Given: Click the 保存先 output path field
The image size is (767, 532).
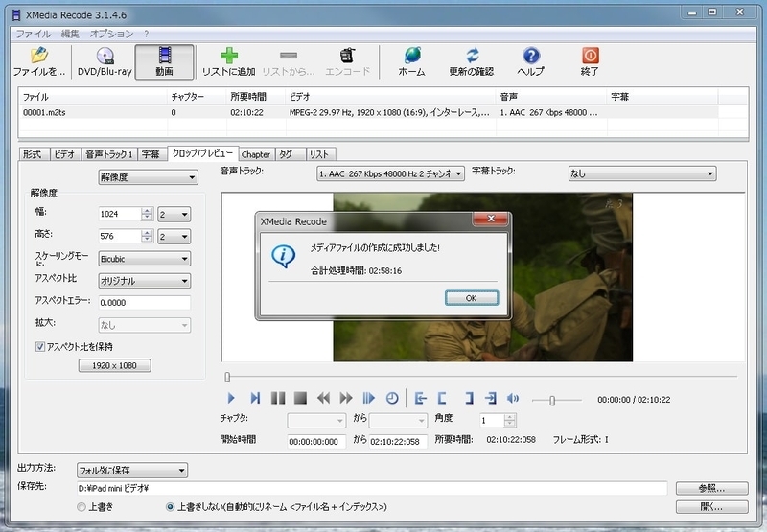Looking at the screenshot, I should [372, 488].
